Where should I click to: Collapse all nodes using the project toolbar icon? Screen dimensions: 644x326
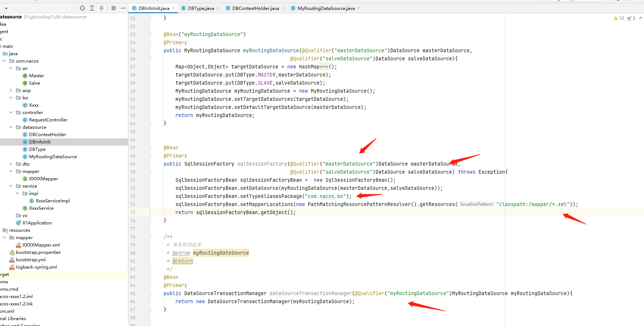[x=102, y=8]
